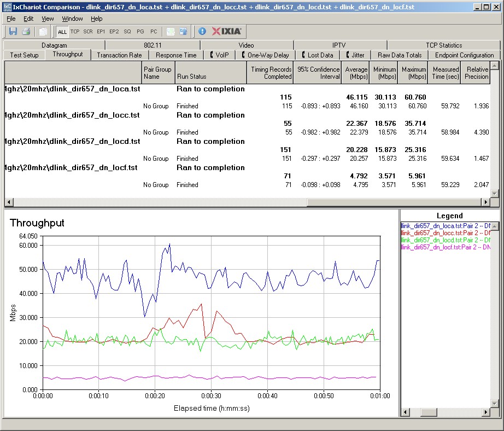Click legend panel scroll down arrow
Viewport: 504px width, 431px height.
coord(495,403)
